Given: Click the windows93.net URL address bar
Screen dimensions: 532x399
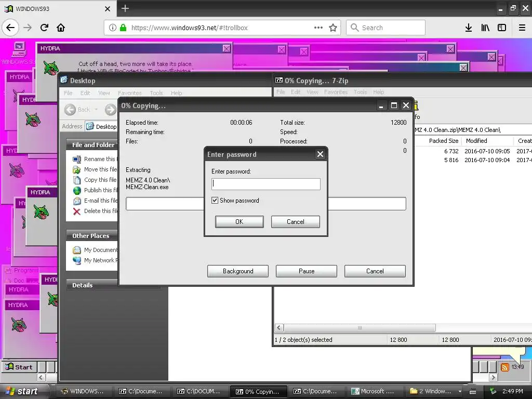Looking at the screenshot, I should [222, 28].
